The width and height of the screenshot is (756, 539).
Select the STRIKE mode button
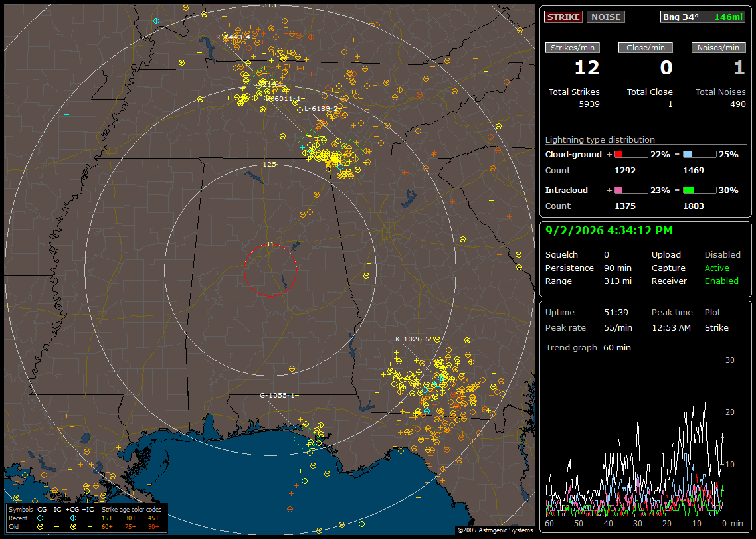pyautogui.click(x=563, y=17)
